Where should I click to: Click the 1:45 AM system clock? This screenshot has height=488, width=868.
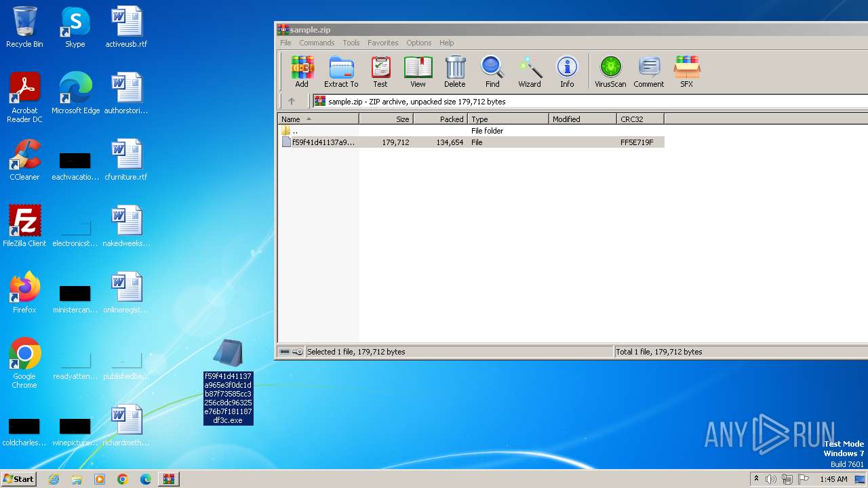coord(833,479)
